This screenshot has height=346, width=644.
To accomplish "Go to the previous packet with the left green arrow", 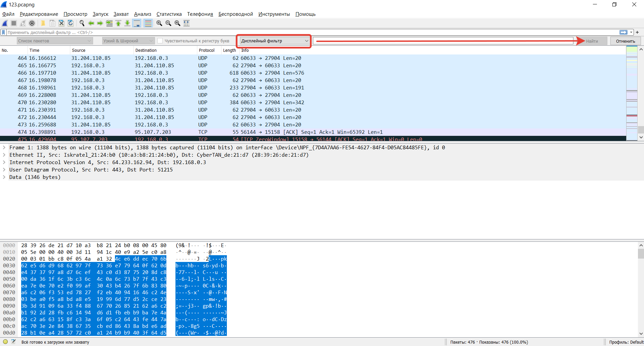I will [x=91, y=23].
